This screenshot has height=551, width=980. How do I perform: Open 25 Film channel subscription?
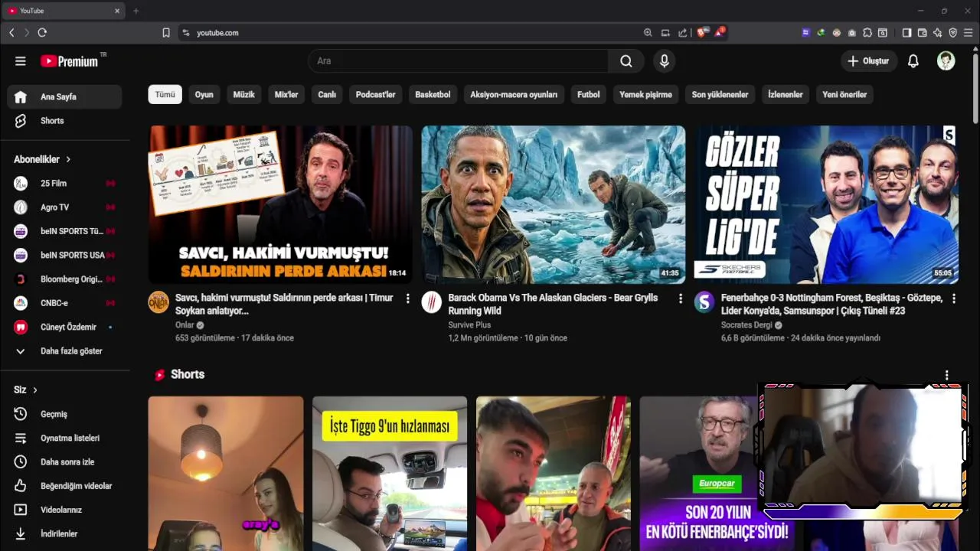pyautogui.click(x=64, y=184)
